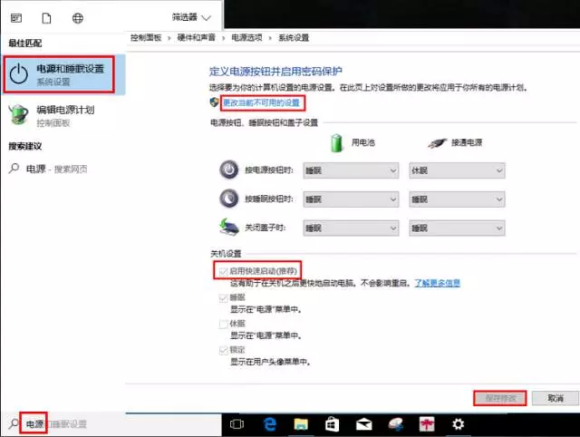Toggle the 休眠 checkbox under shutdown settings
Screen dimensions: 580x437
pos(223,324)
